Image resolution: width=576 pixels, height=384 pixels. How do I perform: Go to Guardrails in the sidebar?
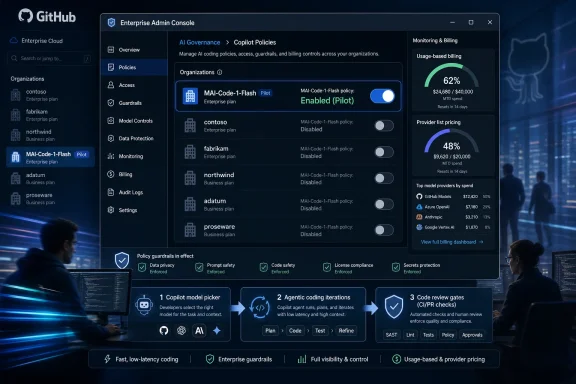134,103
